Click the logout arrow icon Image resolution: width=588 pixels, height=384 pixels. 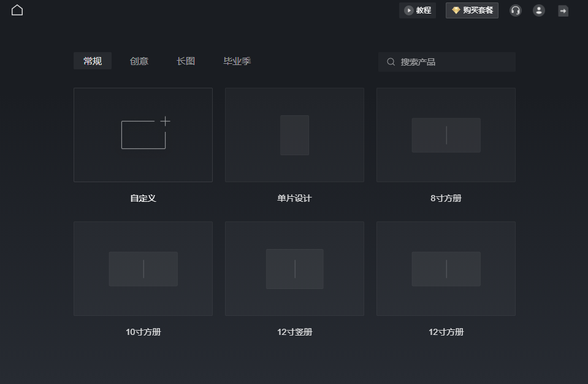[x=563, y=11]
